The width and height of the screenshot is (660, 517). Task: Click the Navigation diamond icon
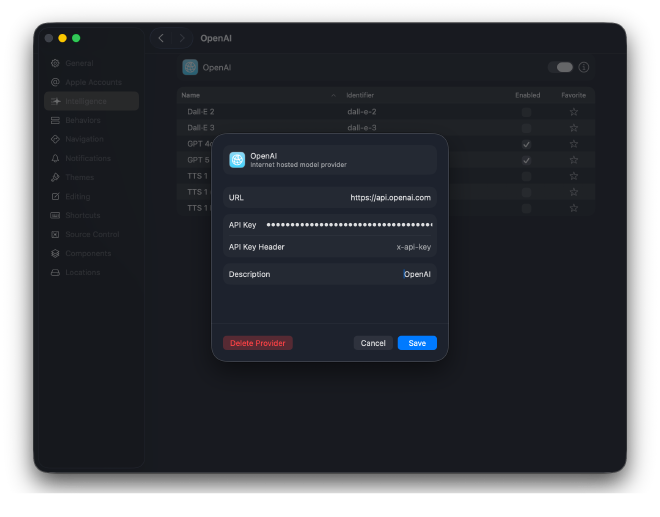[55, 139]
